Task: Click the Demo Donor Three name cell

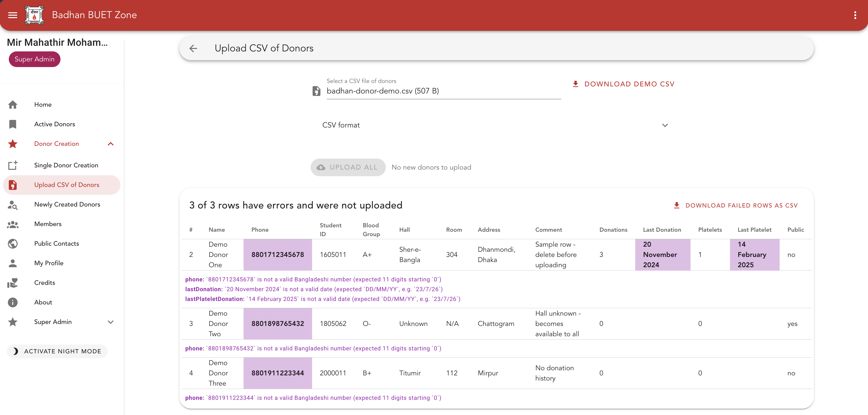Action: [222, 373]
